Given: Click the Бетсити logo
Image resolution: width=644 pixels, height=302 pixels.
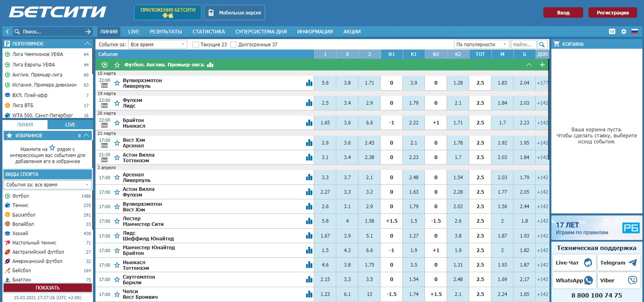Looking at the screenshot, I should tap(58, 12).
